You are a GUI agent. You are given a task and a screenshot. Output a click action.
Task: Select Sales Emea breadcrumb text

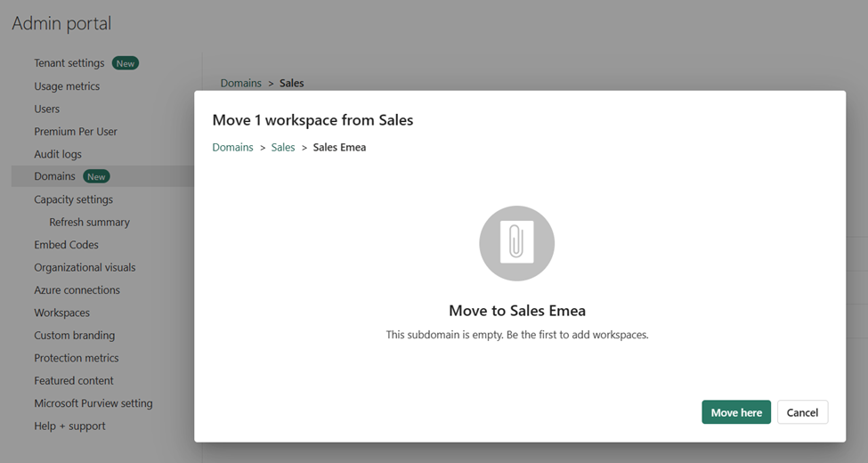pyautogui.click(x=339, y=147)
